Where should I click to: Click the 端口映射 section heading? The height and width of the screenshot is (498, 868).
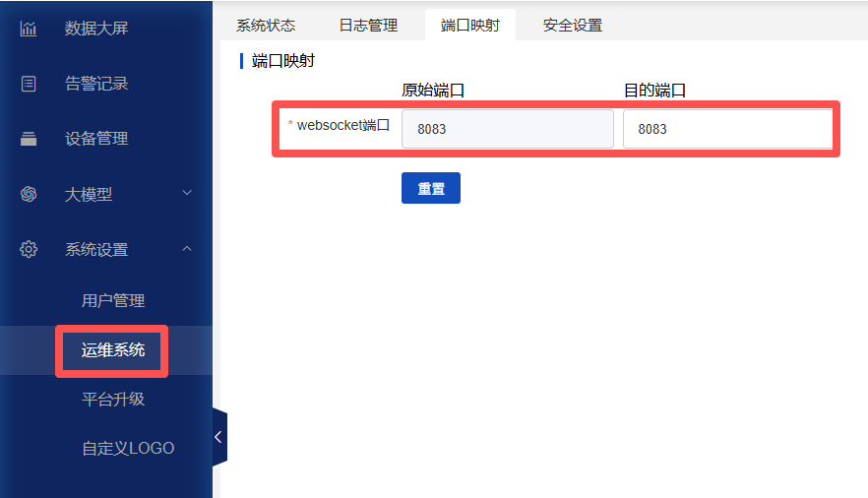[x=282, y=61]
